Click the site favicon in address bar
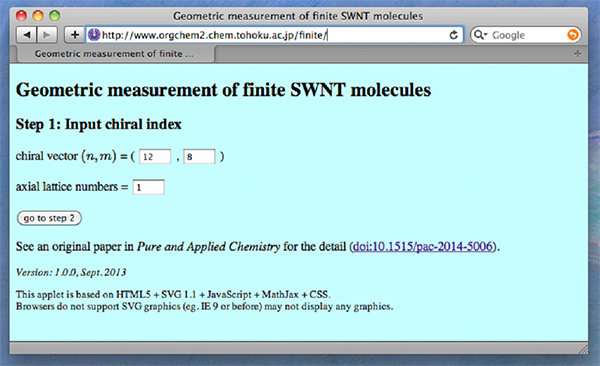The height and width of the screenshot is (366, 600). coord(94,35)
